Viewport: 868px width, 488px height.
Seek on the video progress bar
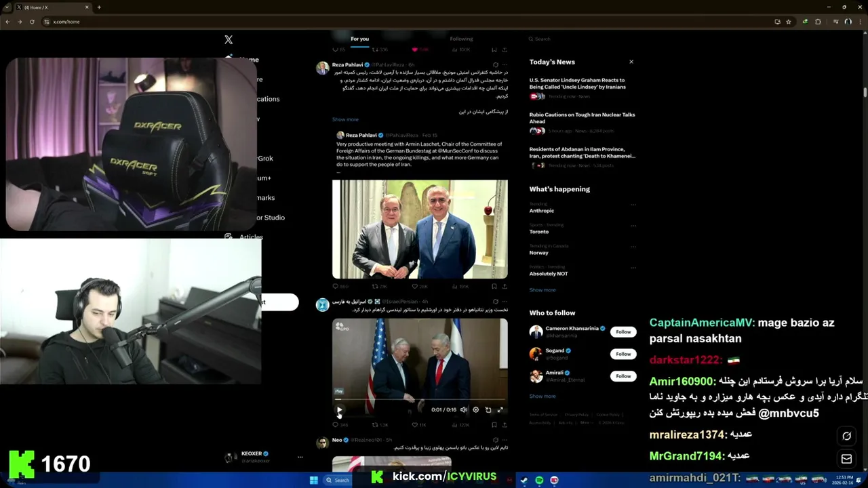click(420, 400)
